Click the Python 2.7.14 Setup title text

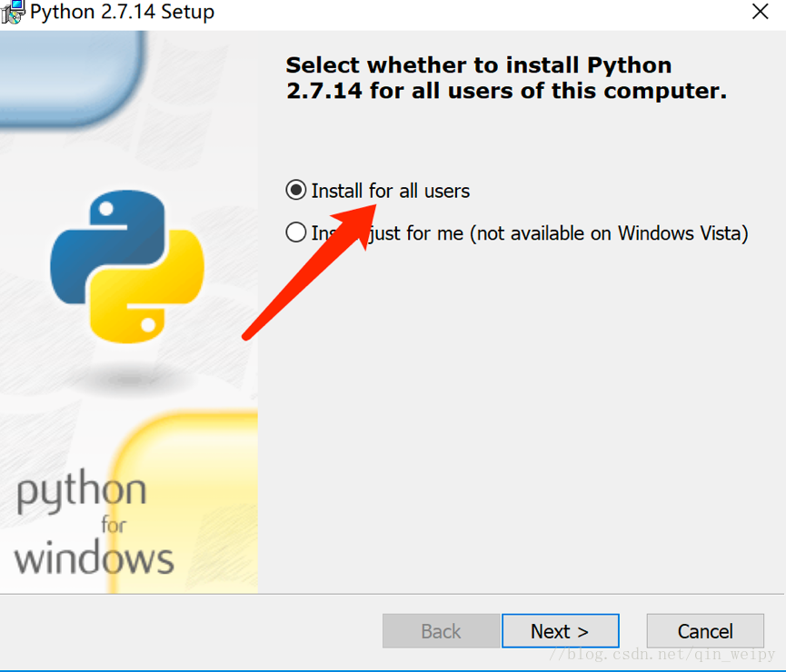click(x=122, y=12)
